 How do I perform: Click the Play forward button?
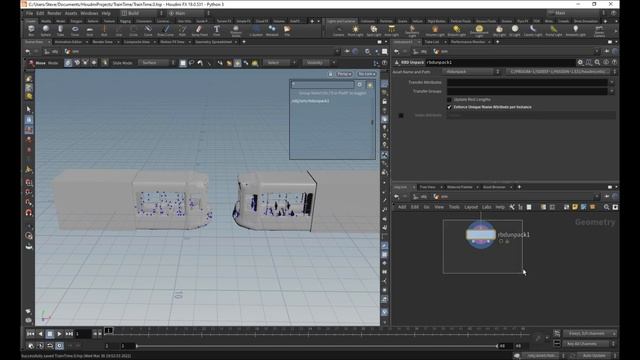(59, 334)
